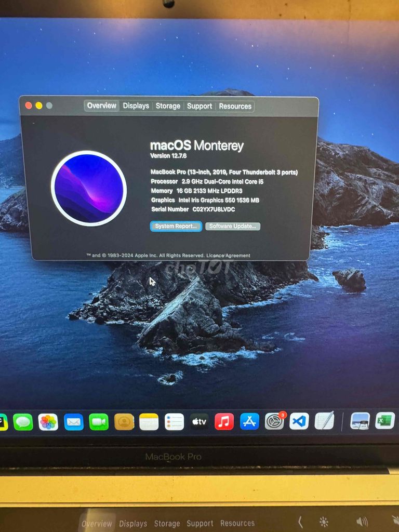The image size is (399, 532).
Task: Switch to the Storage tab
Action: click(x=168, y=106)
